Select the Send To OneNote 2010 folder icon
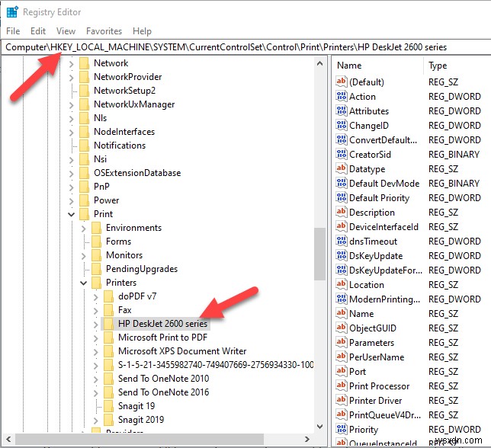 109,379
